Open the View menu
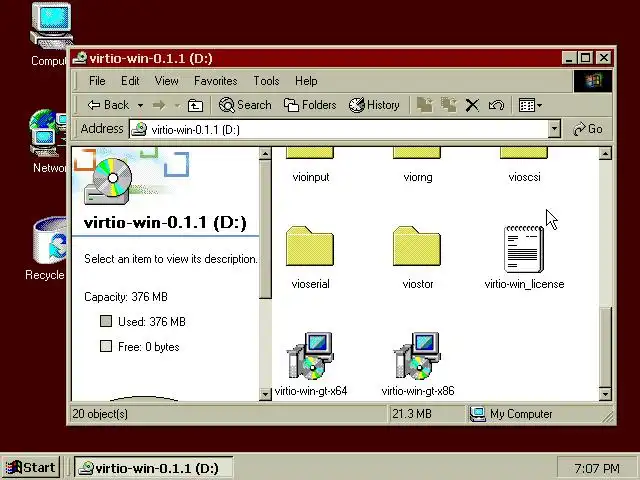 point(167,81)
